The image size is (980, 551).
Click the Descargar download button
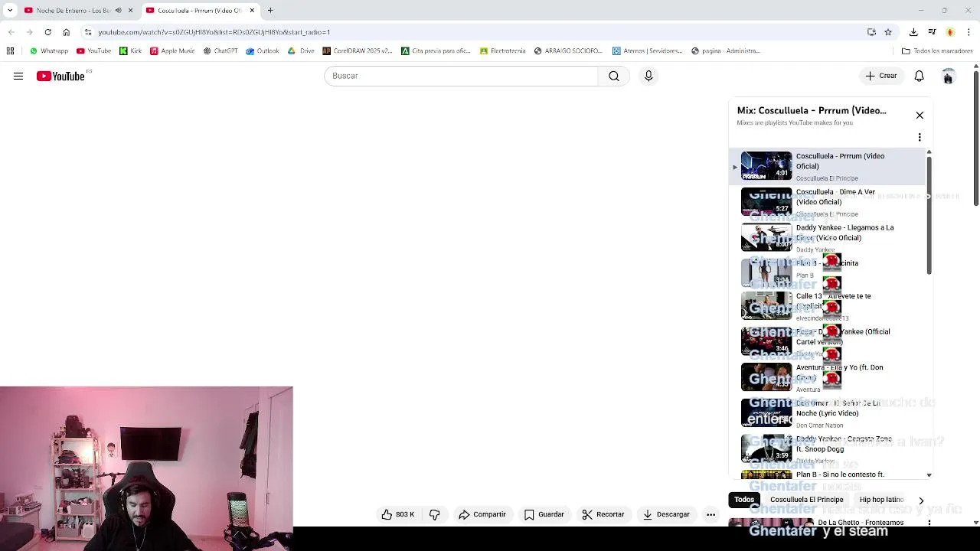[666, 514]
